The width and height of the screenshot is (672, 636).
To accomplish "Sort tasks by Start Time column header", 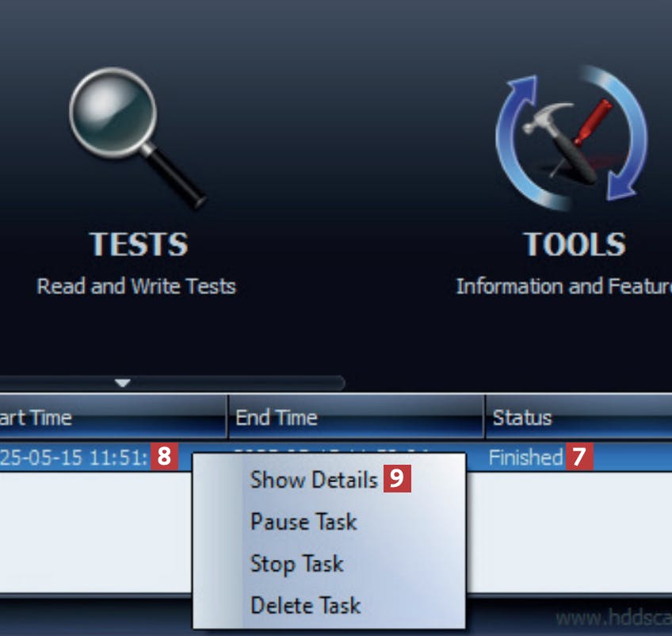I will [113, 417].
